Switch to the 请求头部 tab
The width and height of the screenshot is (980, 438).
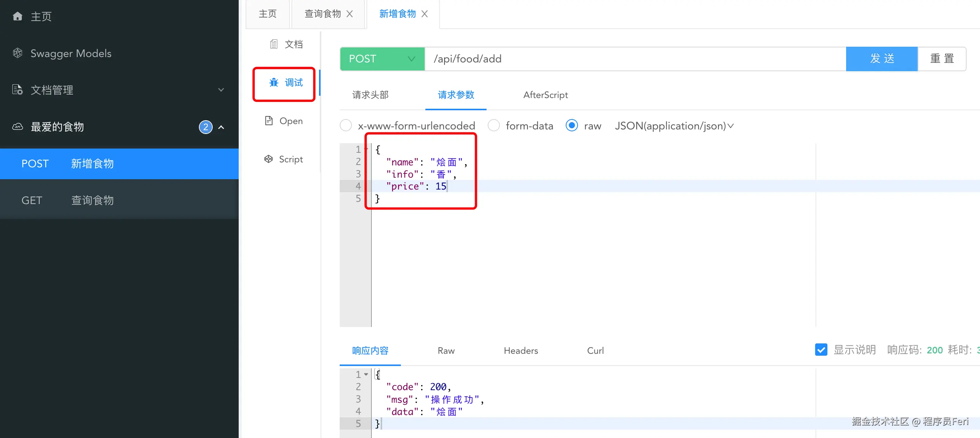click(x=370, y=95)
